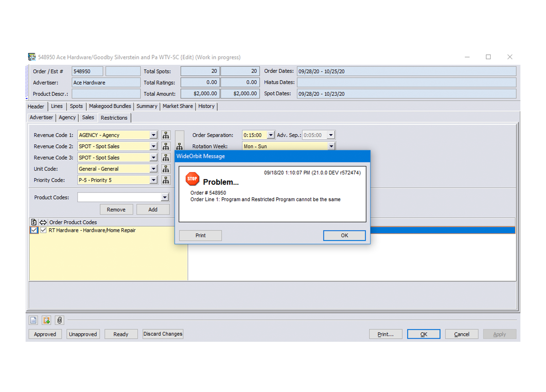The height and width of the screenshot is (392, 546).
Task: Click the hierarchy icon next to Revenue Code 3
Action: 166,157
